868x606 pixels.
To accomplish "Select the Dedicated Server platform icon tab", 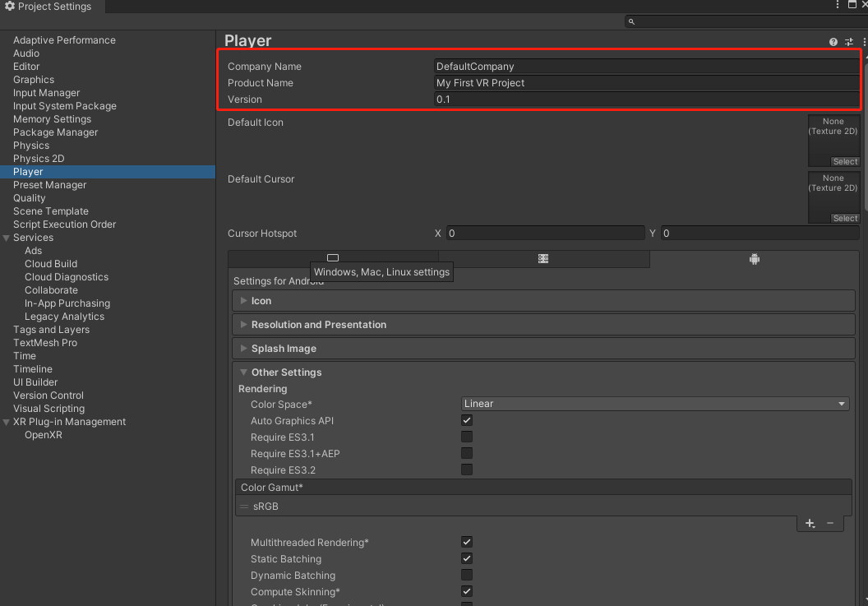I will point(543,258).
